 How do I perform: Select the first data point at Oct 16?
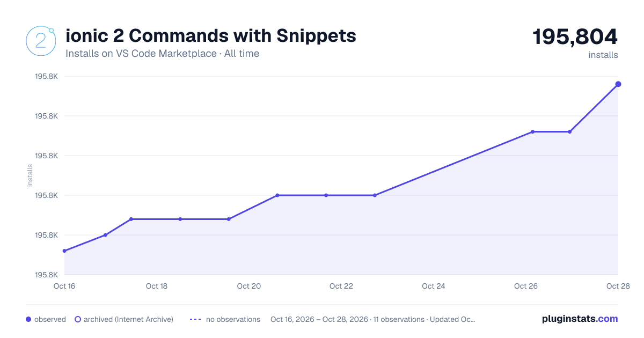tap(64, 251)
